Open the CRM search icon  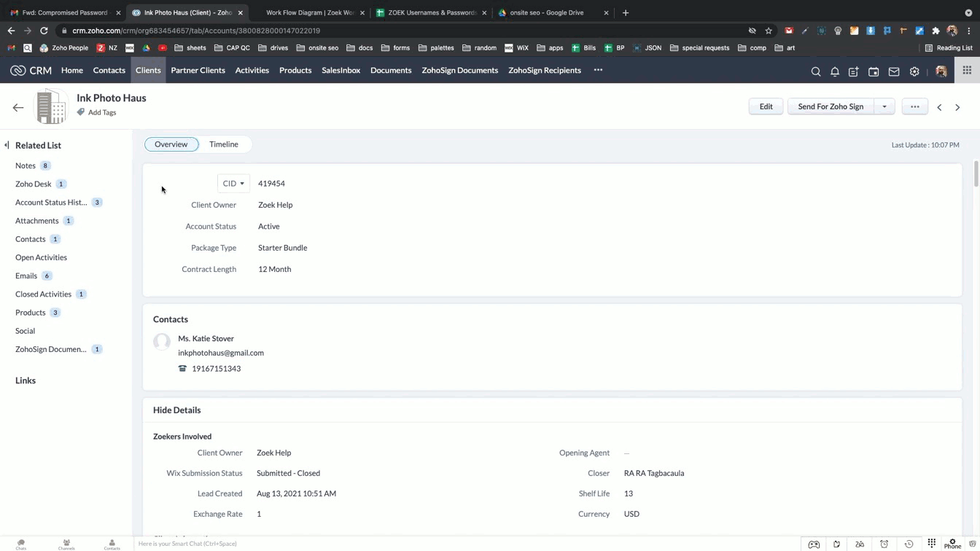point(816,71)
